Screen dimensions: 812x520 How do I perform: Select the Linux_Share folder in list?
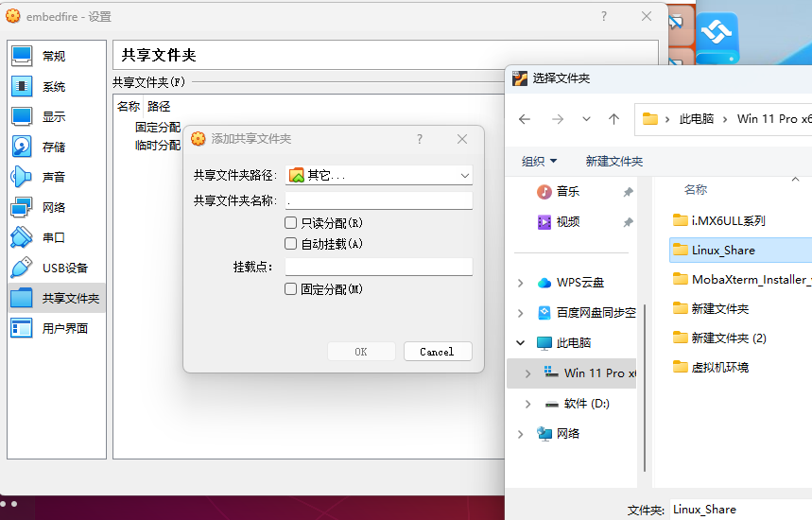pyautogui.click(x=741, y=251)
